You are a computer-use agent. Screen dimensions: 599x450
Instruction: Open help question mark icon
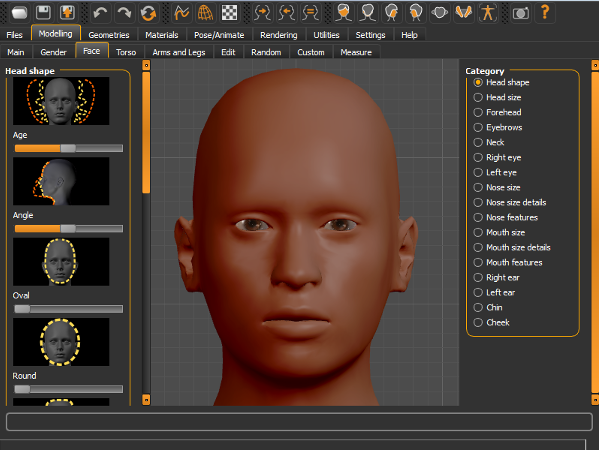(545, 13)
